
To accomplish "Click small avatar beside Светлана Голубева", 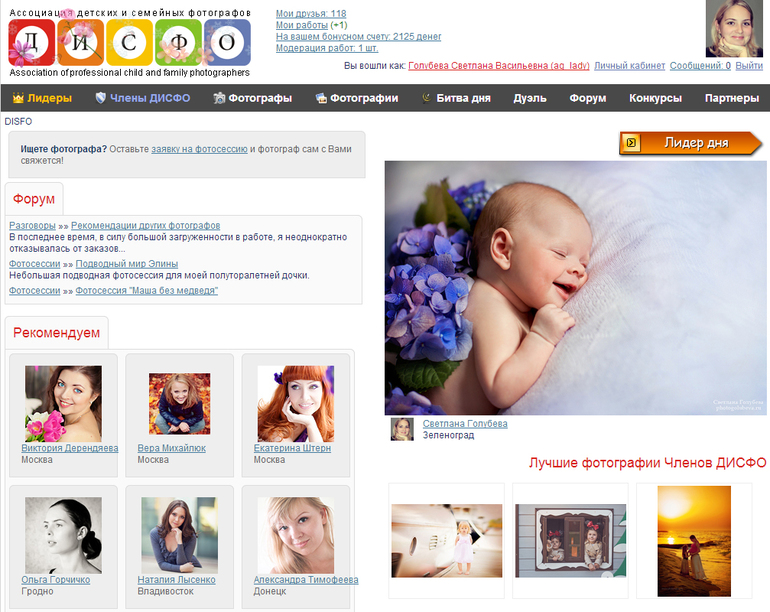I will click(x=402, y=429).
